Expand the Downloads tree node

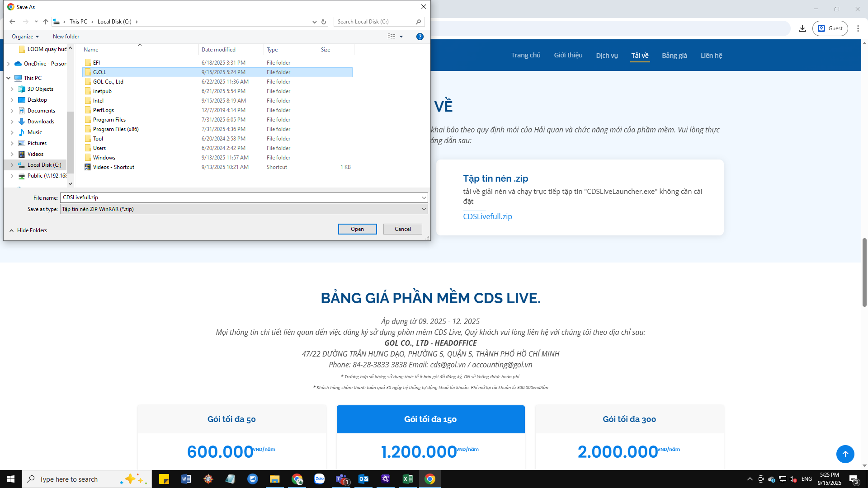(x=12, y=122)
